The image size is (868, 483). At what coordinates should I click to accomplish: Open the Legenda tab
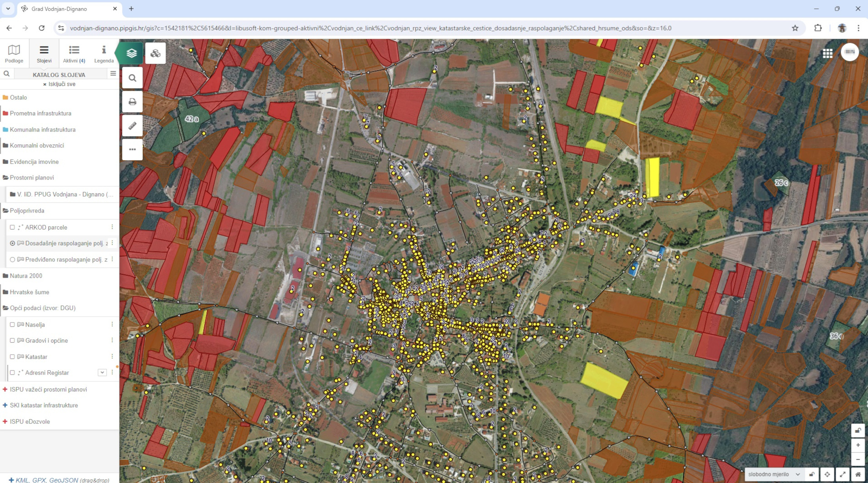click(104, 53)
